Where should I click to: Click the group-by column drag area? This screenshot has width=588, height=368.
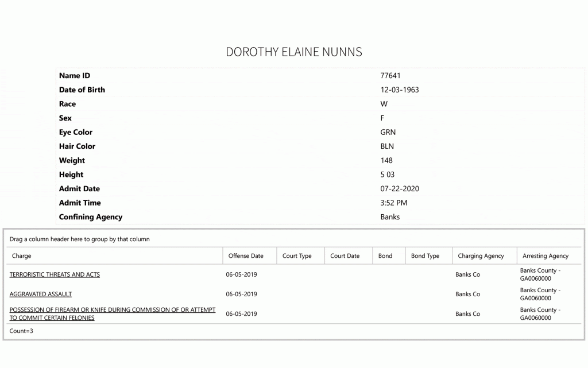pos(293,239)
